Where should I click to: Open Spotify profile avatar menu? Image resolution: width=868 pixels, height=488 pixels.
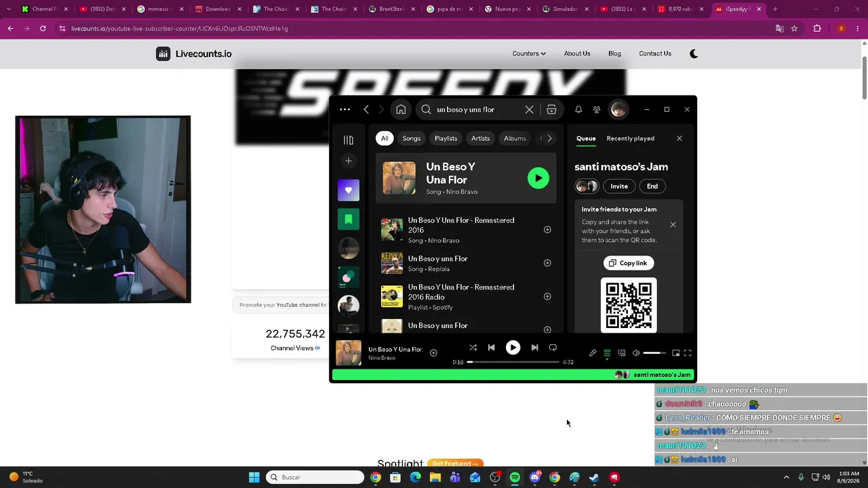[x=618, y=109]
